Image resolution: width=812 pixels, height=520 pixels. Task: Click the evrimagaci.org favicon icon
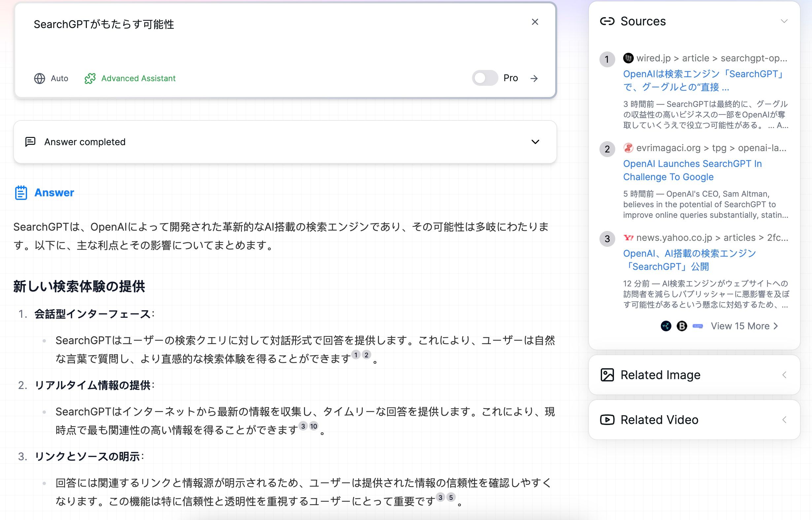coord(628,148)
